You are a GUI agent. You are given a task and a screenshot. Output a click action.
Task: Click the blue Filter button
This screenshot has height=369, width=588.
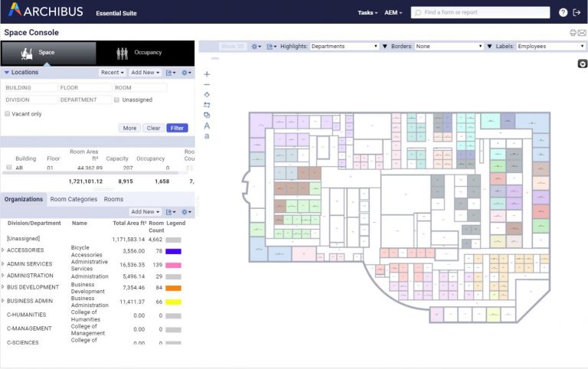177,128
